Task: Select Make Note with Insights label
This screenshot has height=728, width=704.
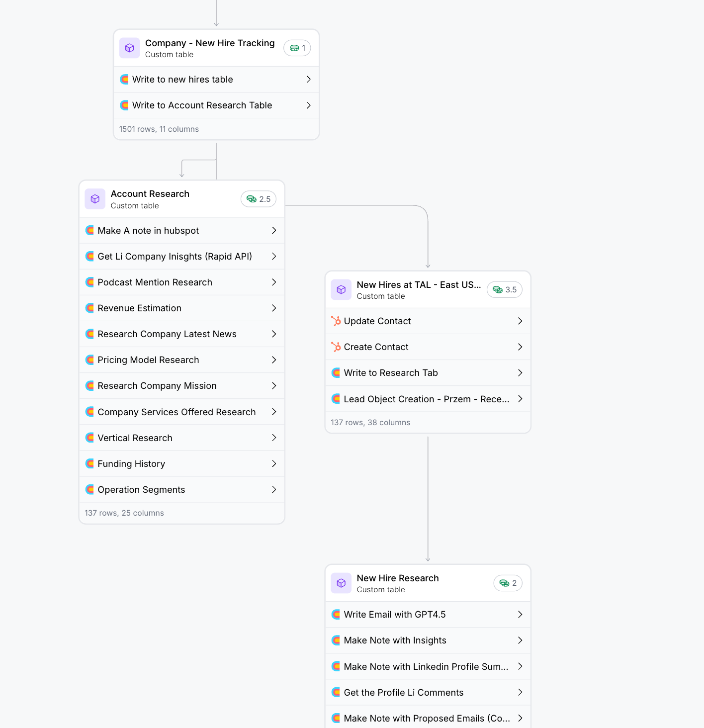Action: 395,640
